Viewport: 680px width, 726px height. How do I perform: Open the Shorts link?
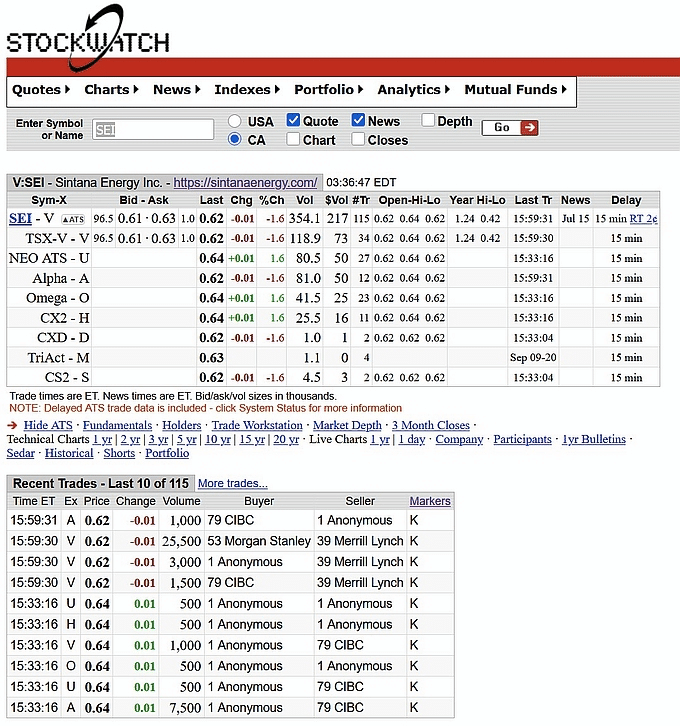pos(119,453)
